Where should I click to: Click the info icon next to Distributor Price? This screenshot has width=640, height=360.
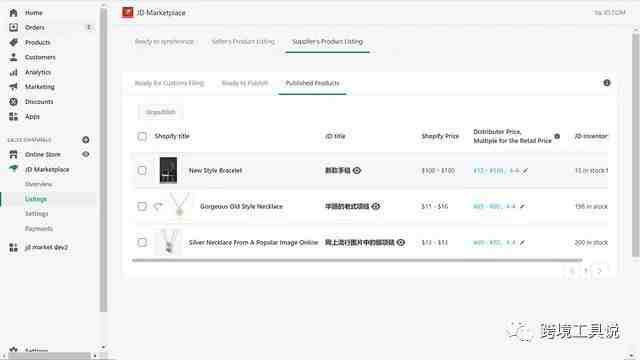(x=557, y=136)
